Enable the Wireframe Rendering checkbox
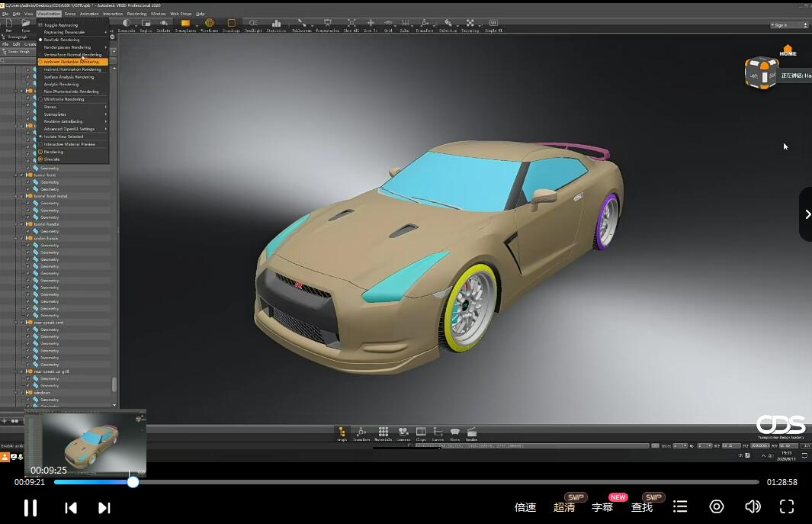Image resolution: width=812 pixels, height=524 pixels. (40, 99)
